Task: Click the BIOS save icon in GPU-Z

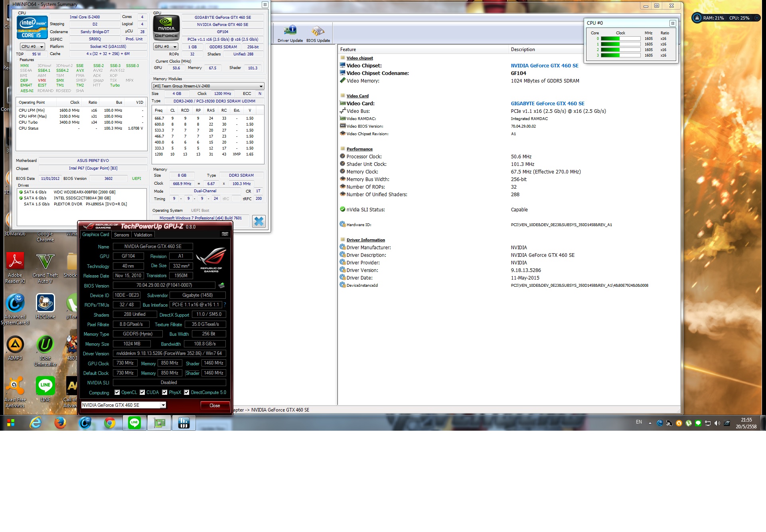Action: 221,285
